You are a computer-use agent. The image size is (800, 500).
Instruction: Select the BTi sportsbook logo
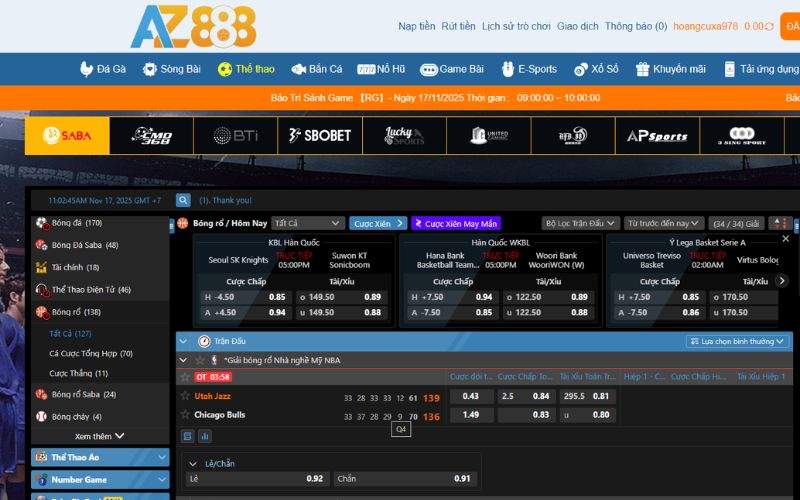tap(236, 135)
